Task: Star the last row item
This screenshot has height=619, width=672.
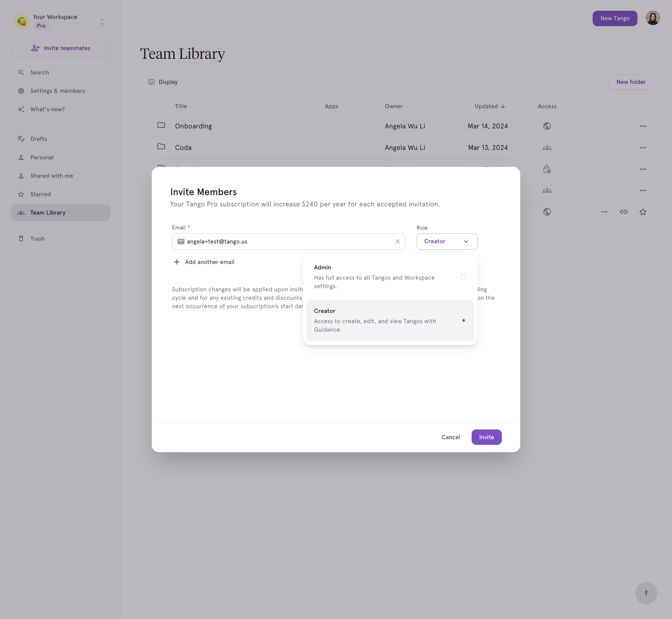Action: pos(643,212)
